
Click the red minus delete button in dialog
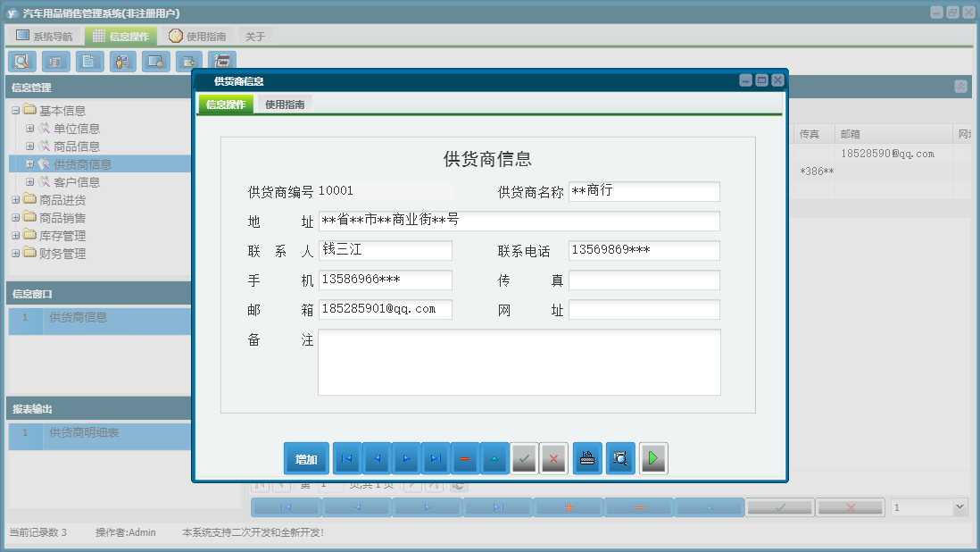(465, 458)
